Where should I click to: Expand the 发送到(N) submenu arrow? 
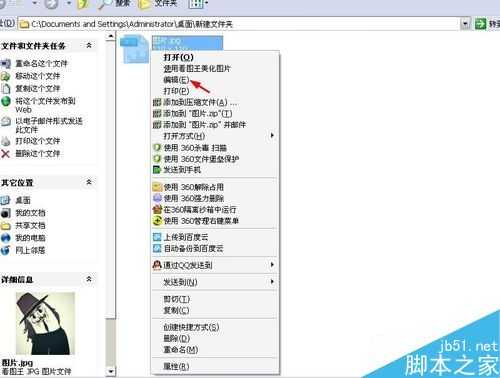(x=272, y=282)
